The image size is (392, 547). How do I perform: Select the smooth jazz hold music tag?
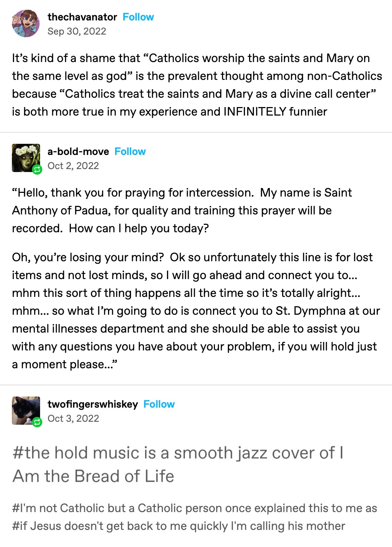[x=177, y=464]
